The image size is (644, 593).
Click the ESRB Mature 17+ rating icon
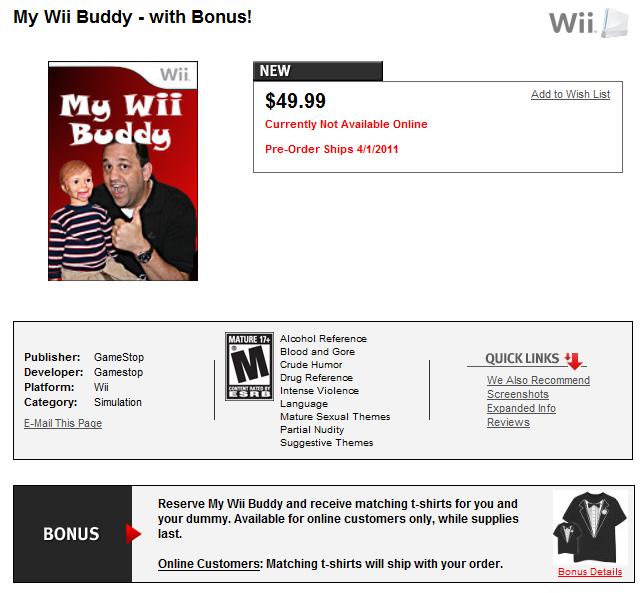[249, 366]
